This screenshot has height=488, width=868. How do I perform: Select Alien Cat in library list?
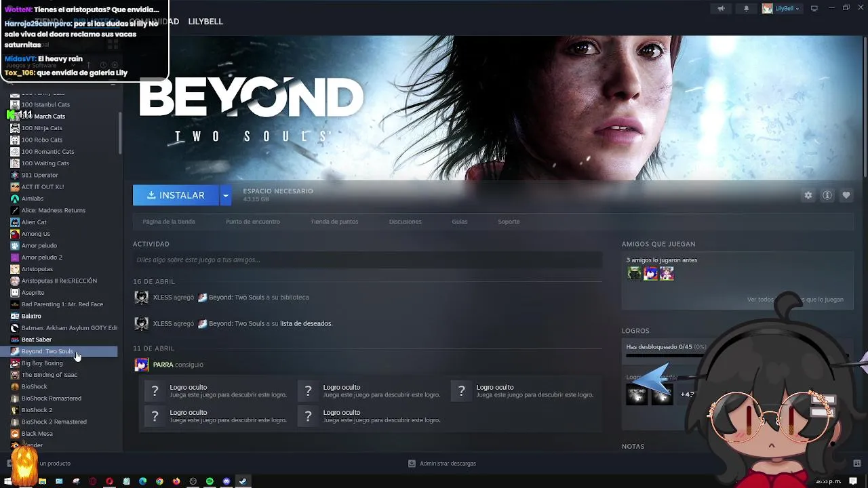click(34, 222)
